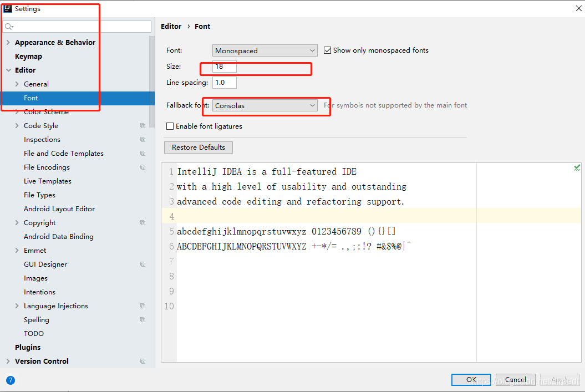Screen dimensions: 585x392
Task: Click project-level icon next to Code Style
Action: pos(143,126)
